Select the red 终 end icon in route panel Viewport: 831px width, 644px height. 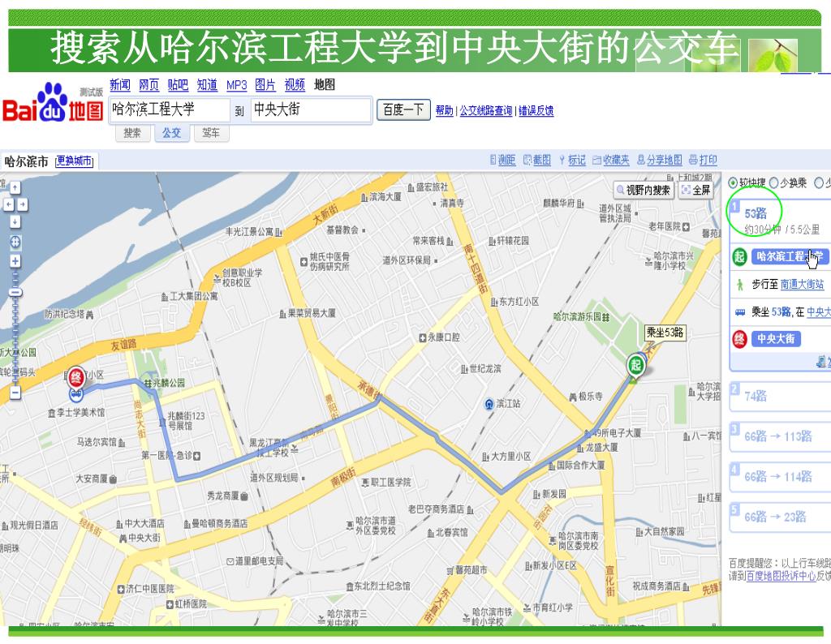tap(740, 339)
